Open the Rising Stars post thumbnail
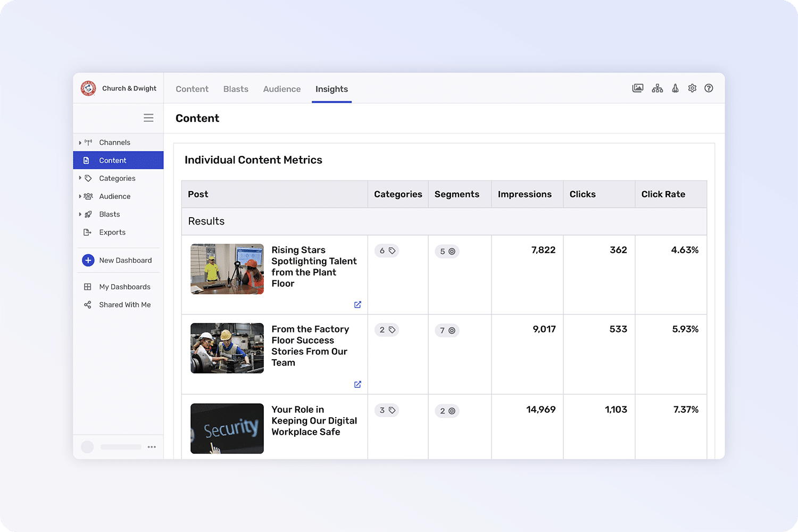The image size is (798, 532). 227,269
